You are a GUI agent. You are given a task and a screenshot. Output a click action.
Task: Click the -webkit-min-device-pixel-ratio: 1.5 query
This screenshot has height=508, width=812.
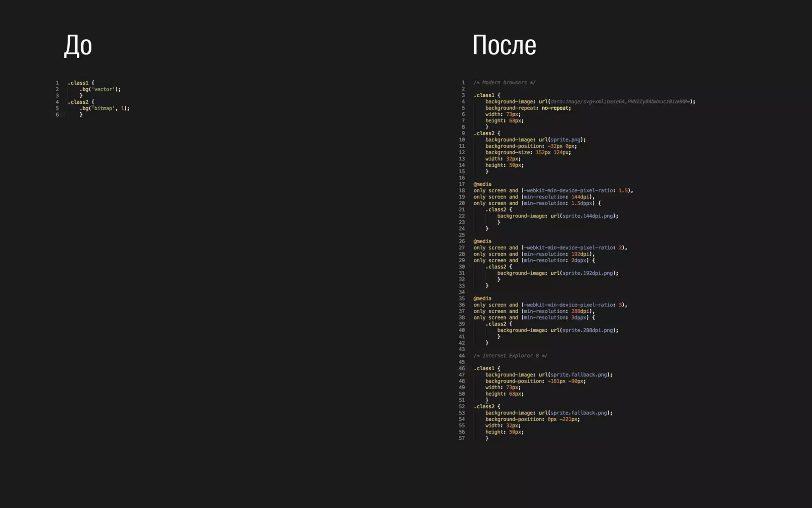tap(576, 190)
